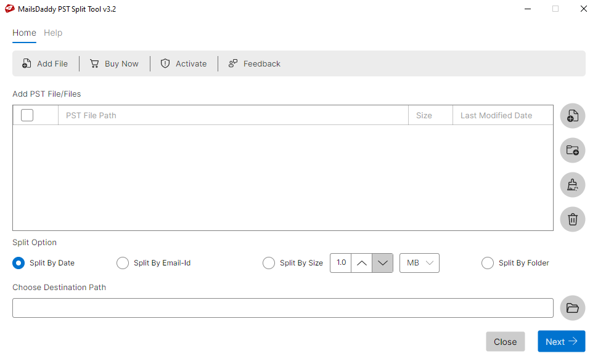598x364 pixels.
Task: Click the trash delete icon button
Action: [573, 219]
